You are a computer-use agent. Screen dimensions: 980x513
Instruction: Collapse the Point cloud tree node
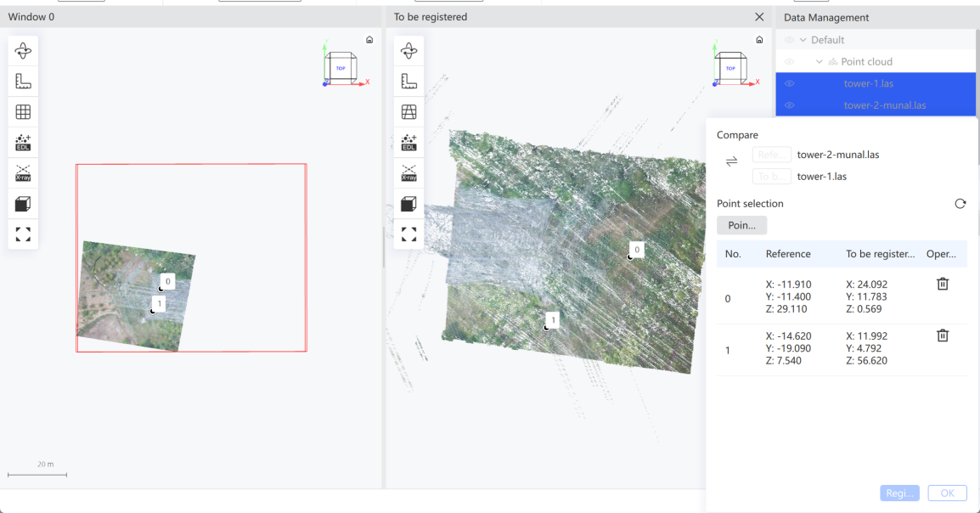click(819, 62)
